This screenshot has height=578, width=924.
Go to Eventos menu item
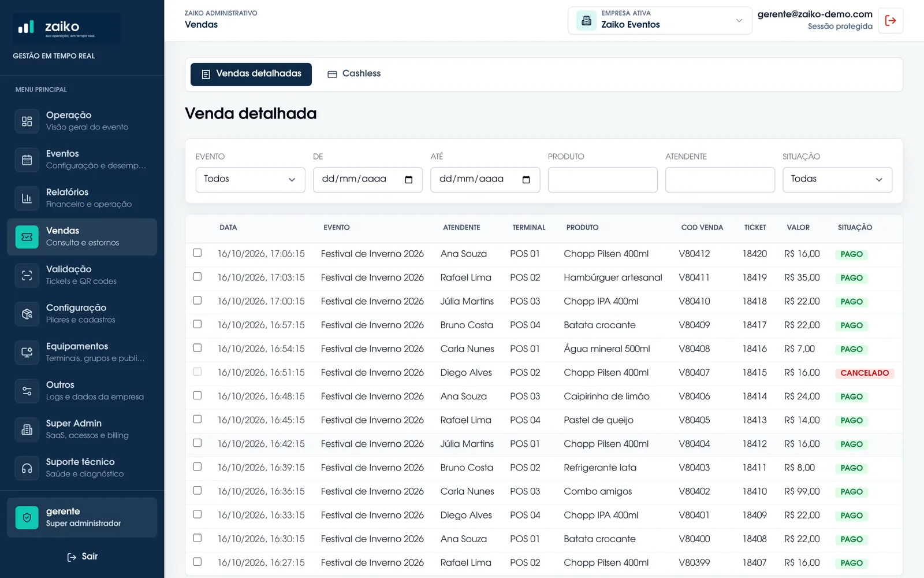click(x=82, y=160)
